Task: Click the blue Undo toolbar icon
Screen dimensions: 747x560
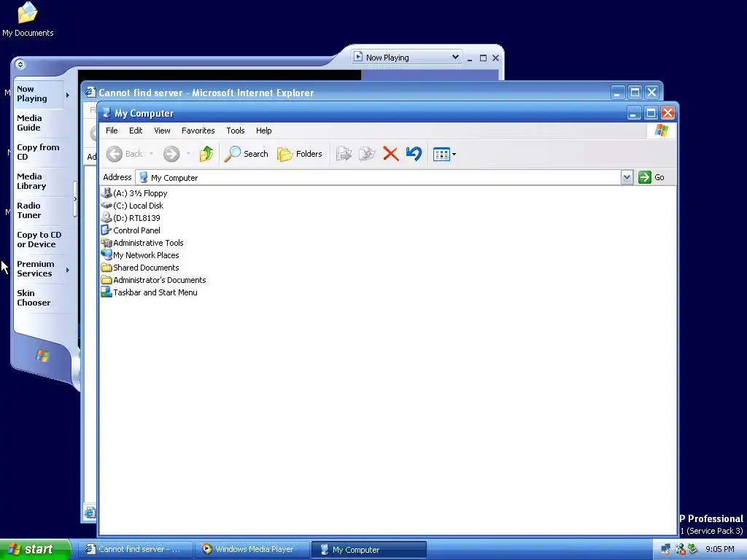Action: coord(414,154)
